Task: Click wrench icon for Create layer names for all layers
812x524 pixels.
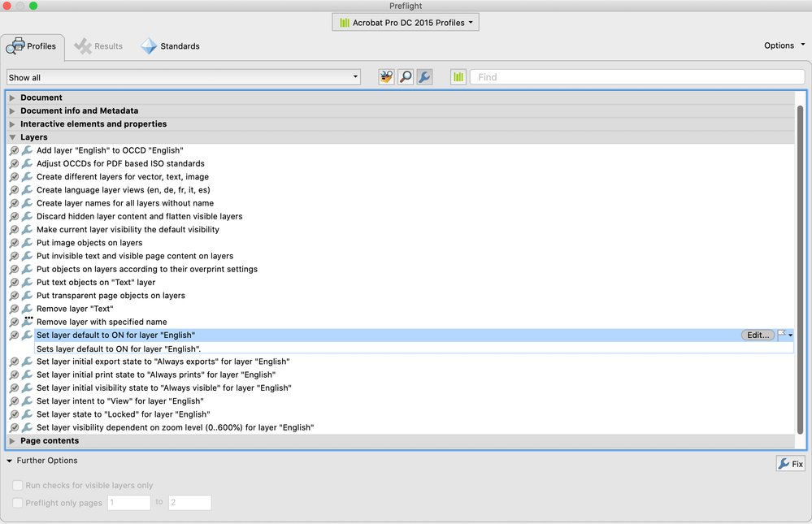Action: 27,203
